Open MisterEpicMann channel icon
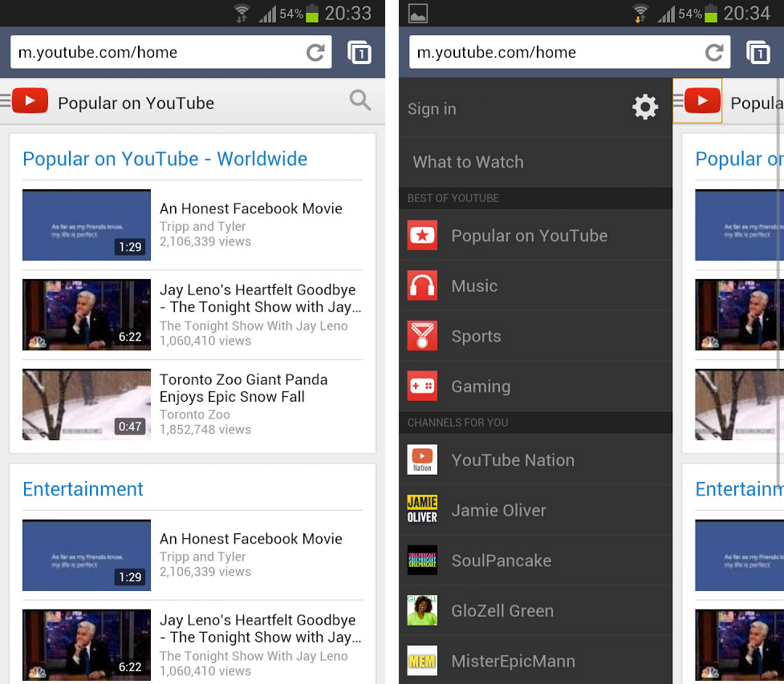This screenshot has width=784, height=684. 422,661
